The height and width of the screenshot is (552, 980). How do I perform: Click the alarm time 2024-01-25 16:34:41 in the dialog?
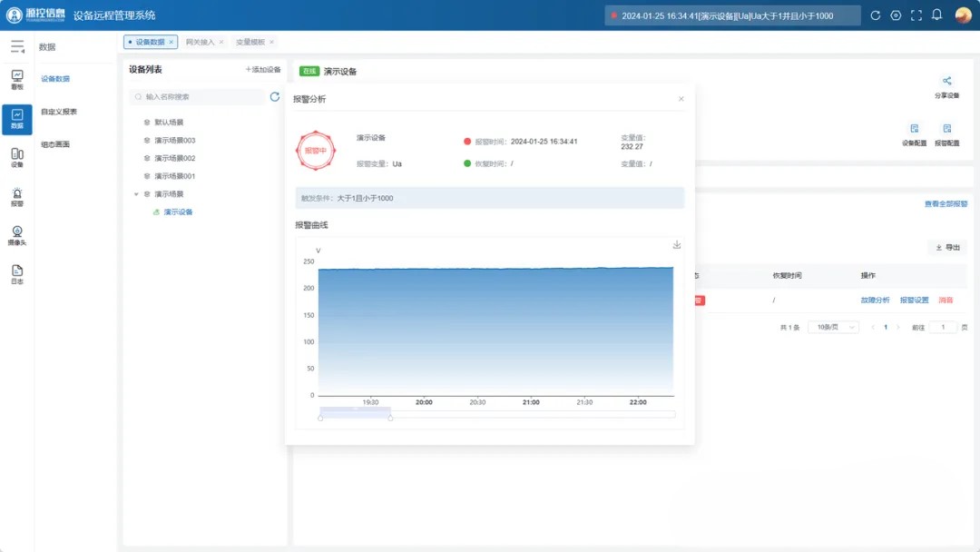[544, 142]
